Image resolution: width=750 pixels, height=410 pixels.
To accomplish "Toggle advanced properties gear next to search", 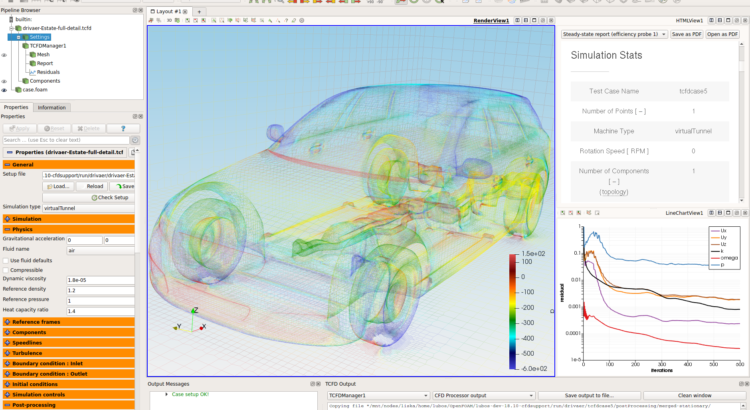I will pos(135,140).
